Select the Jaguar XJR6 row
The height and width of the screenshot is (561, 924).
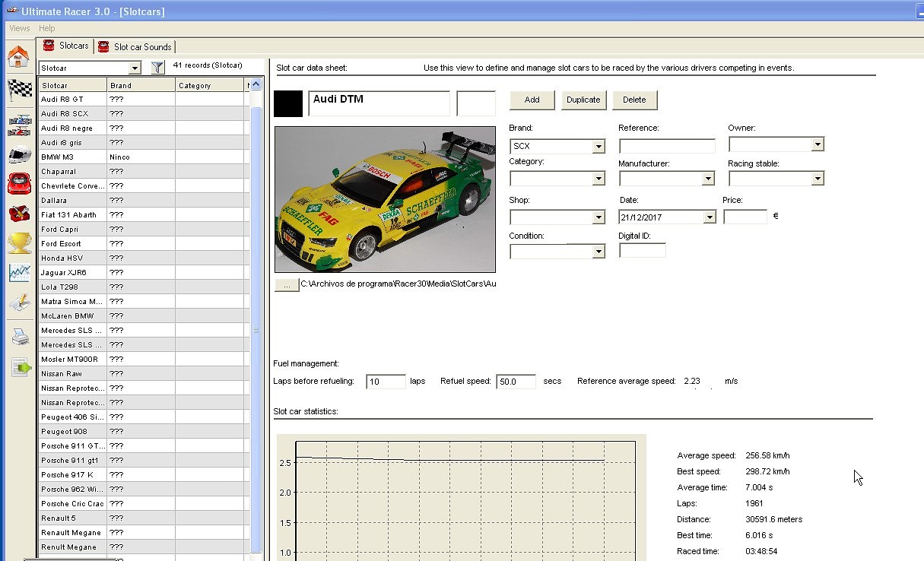pyautogui.click(x=144, y=273)
